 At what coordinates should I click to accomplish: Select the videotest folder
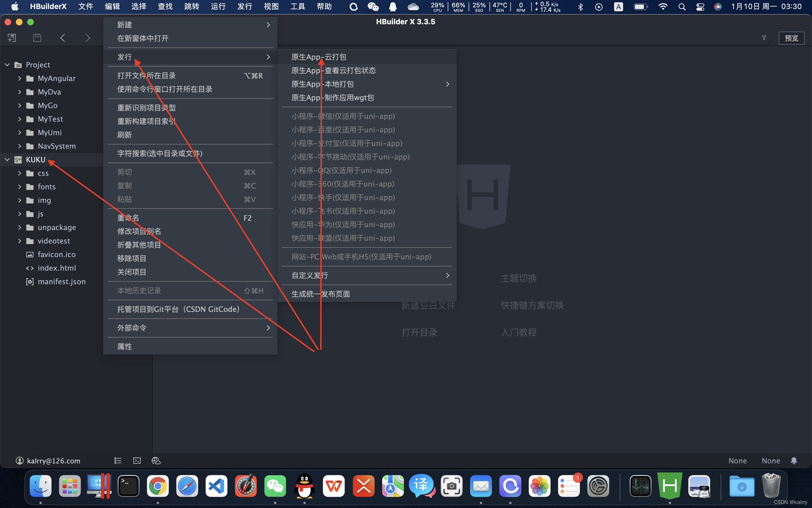(x=54, y=241)
